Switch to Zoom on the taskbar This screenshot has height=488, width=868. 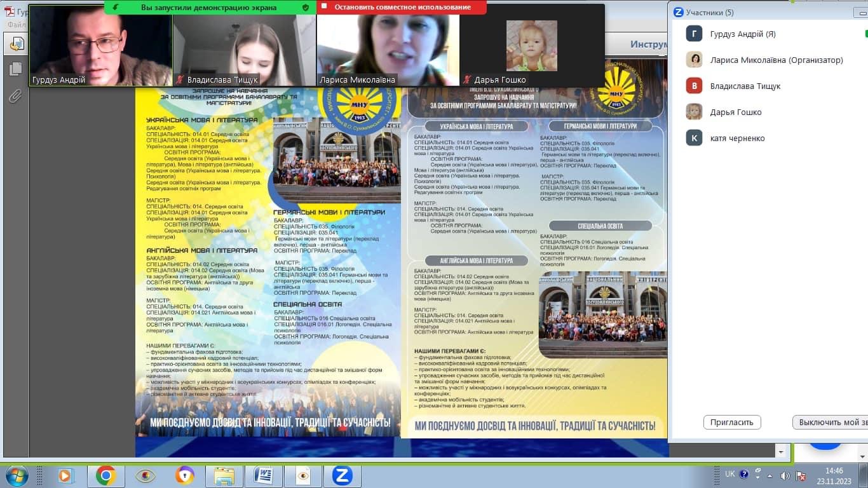coord(342,475)
